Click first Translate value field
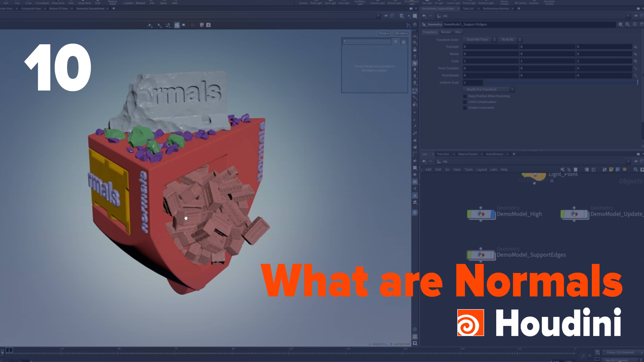644x362 pixels. coord(491,47)
